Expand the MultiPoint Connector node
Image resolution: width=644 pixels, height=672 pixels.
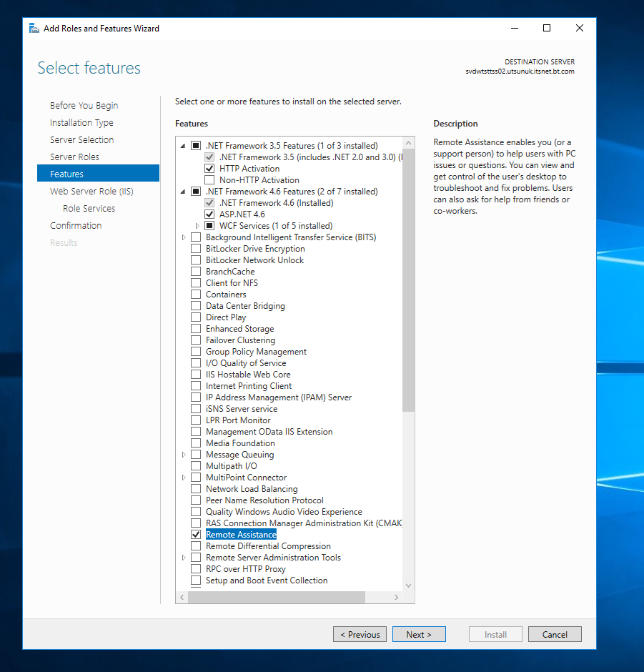(184, 478)
